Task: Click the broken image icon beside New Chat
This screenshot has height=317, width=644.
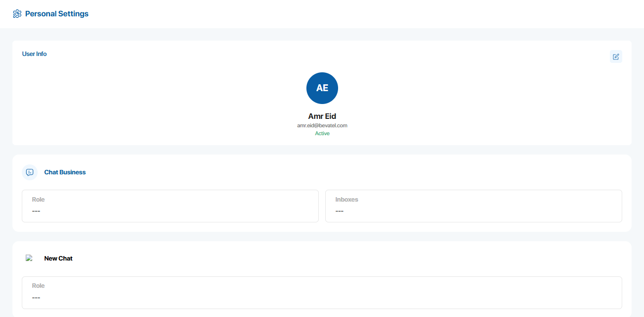Action: (x=29, y=258)
